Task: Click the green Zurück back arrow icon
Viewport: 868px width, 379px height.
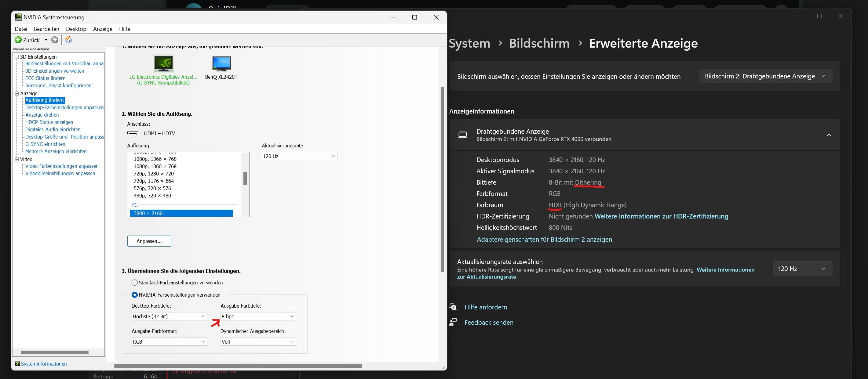Action: point(18,40)
